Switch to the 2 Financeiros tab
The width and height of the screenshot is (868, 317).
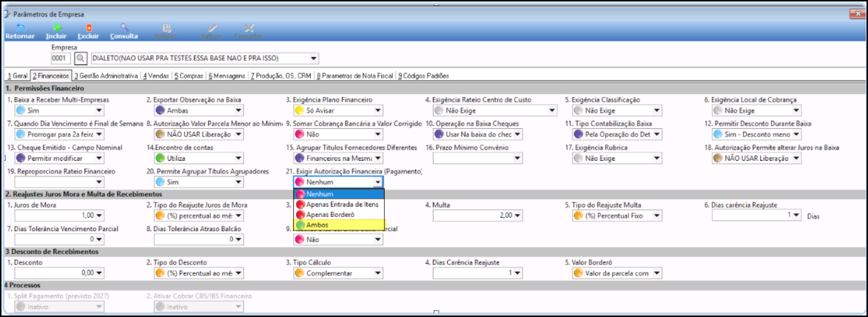(50, 76)
